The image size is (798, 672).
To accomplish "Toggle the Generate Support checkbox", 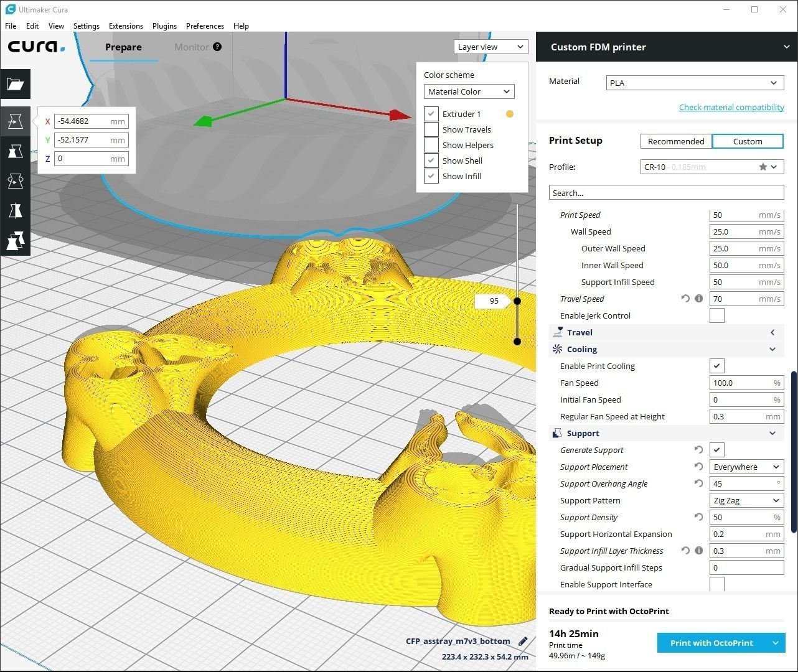I will tap(717, 450).
